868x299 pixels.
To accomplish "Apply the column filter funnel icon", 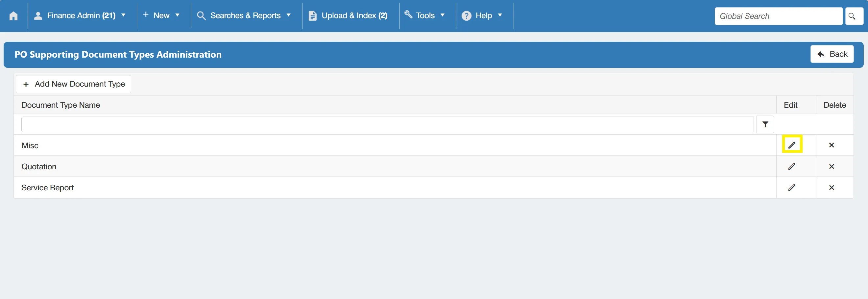I will pos(765,124).
